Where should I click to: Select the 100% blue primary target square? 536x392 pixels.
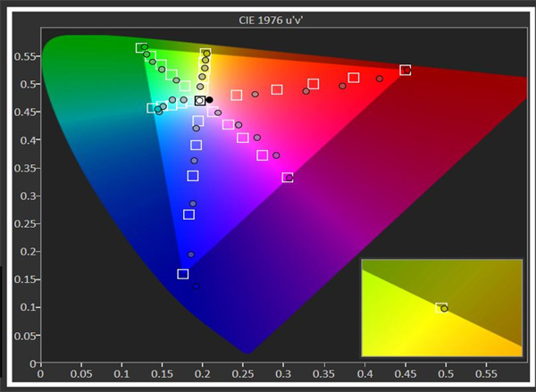[x=183, y=274]
